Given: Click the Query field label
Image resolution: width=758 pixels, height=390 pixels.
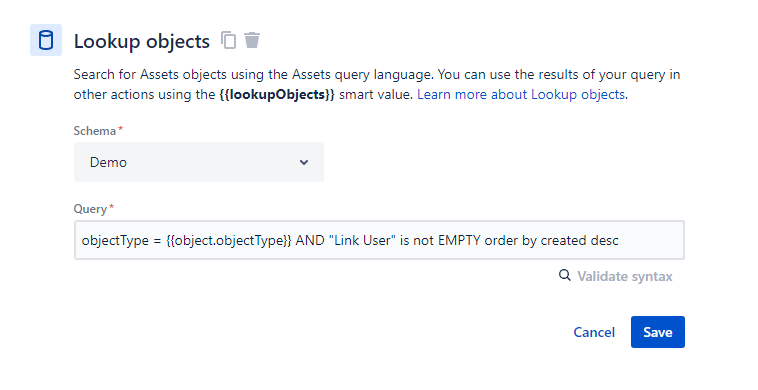Looking at the screenshot, I should point(90,209).
